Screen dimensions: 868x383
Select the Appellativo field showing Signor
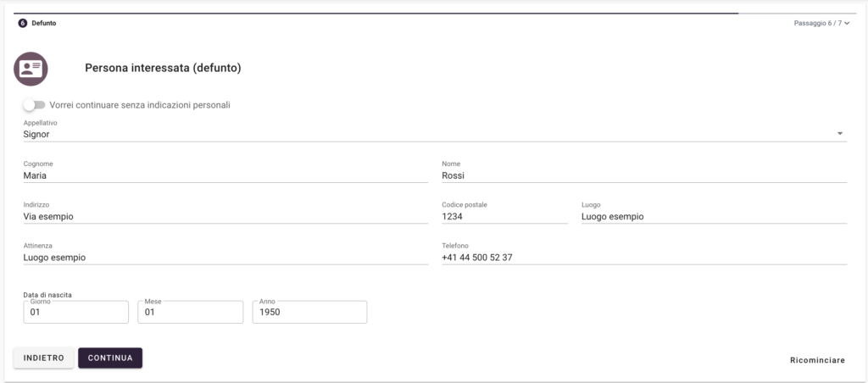(424, 134)
